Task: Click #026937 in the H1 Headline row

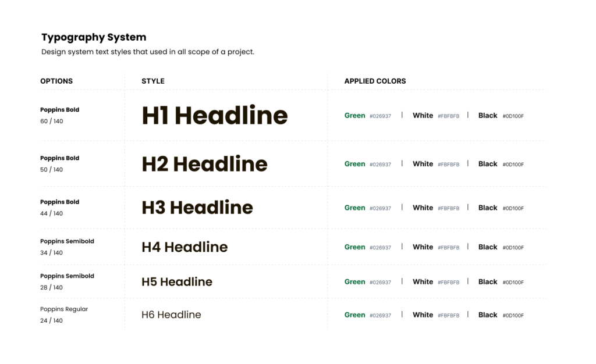Action: pos(380,116)
